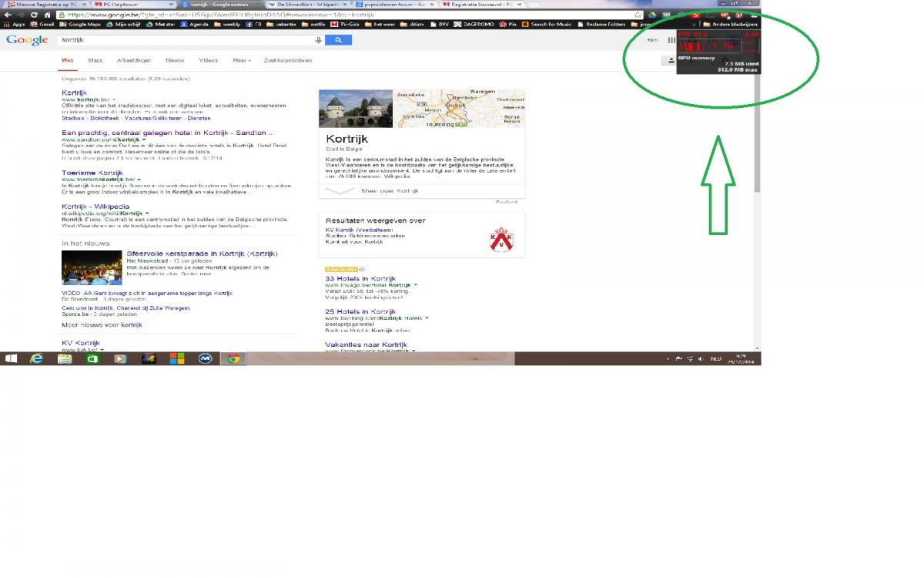Click the blue Google search button
This screenshot has height=578, width=924.
[x=338, y=40]
